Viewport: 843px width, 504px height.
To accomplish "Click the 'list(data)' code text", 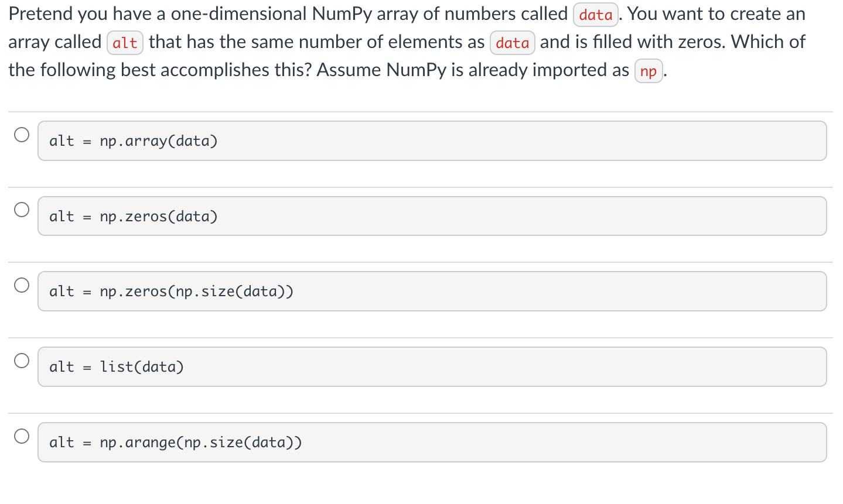I will pos(142,367).
